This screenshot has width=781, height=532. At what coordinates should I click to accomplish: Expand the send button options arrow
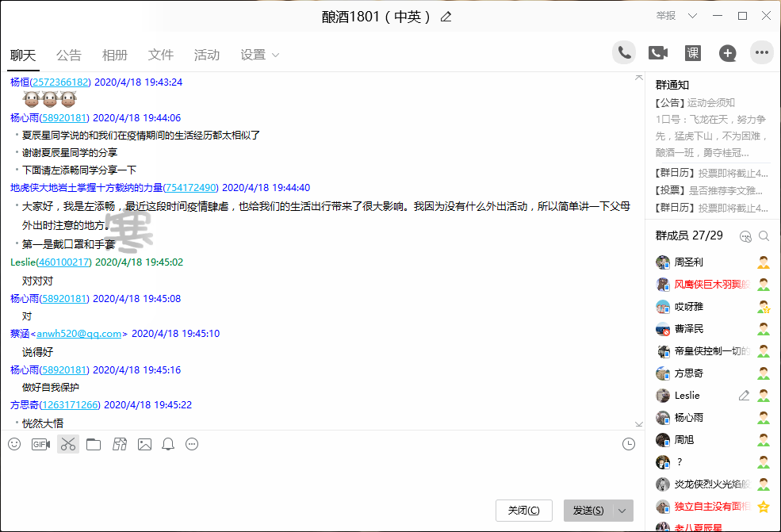pyautogui.click(x=623, y=511)
